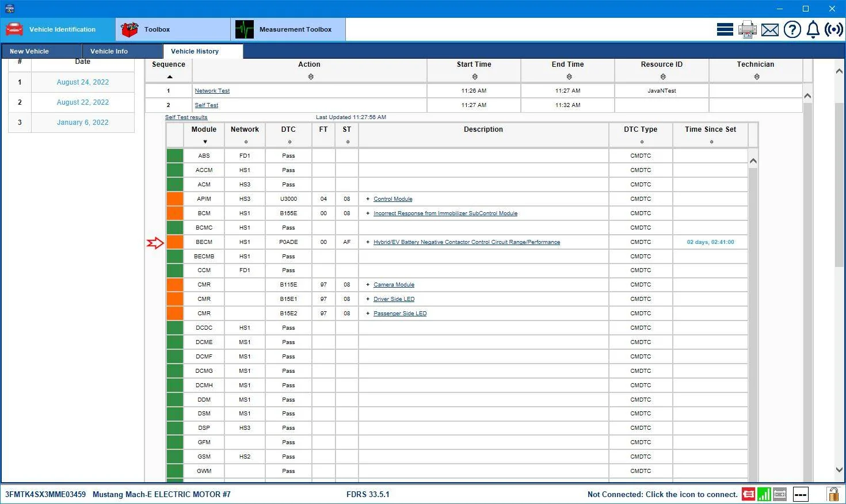Click the green status cell for ABS

point(175,156)
